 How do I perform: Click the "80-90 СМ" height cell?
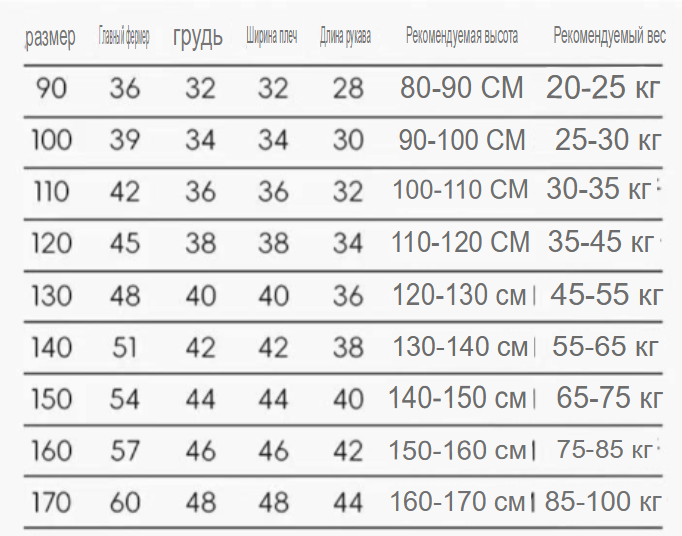click(461, 87)
